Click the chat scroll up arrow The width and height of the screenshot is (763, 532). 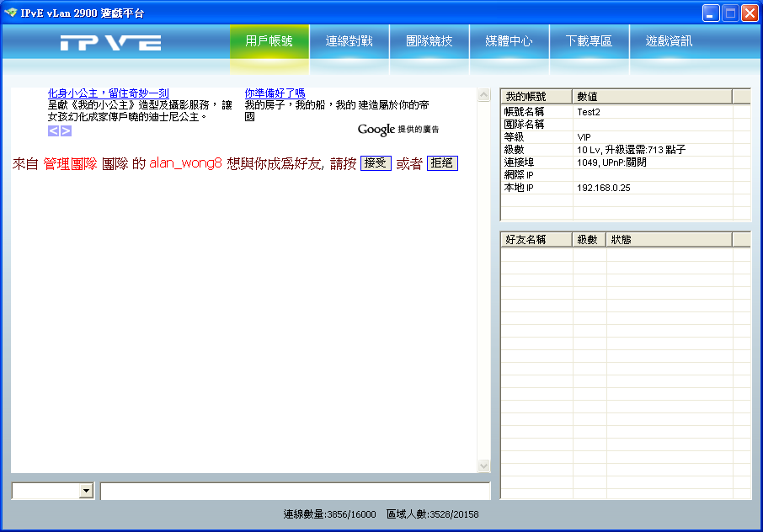483,95
